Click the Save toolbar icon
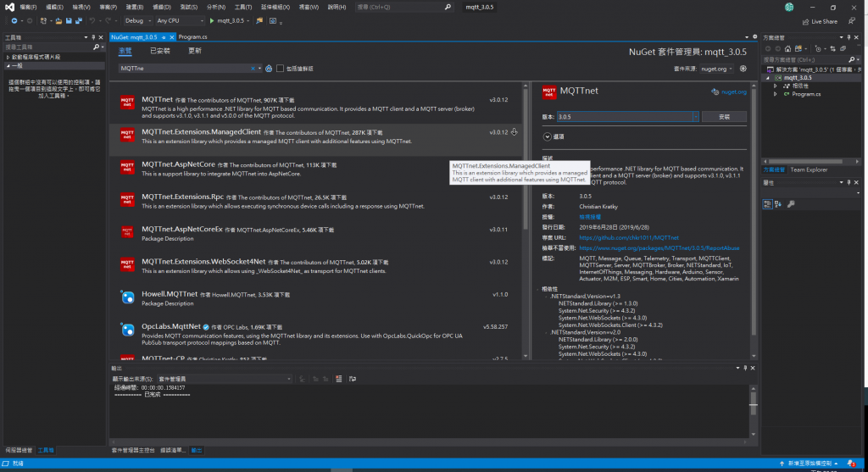 click(x=69, y=21)
